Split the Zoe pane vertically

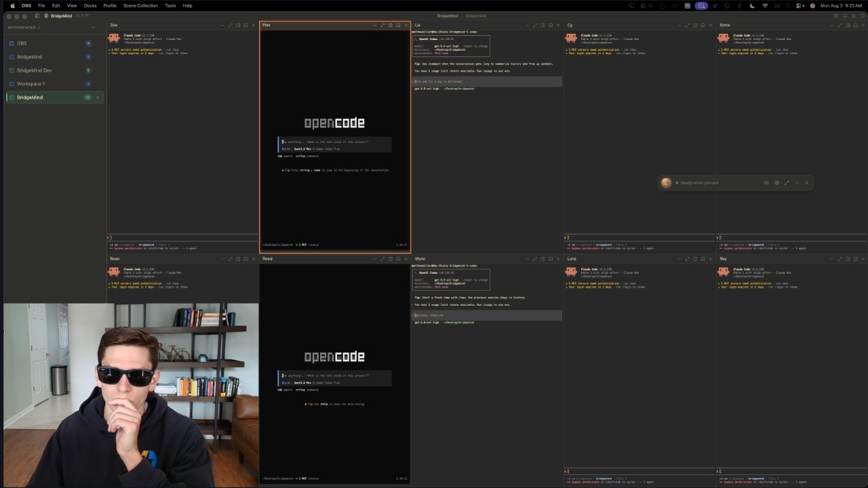click(x=238, y=25)
